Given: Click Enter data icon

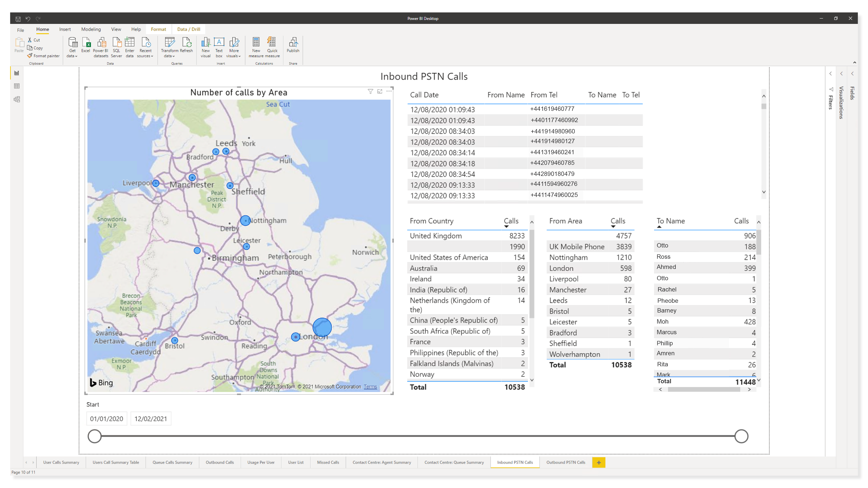Looking at the screenshot, I should tap(130, 47).
